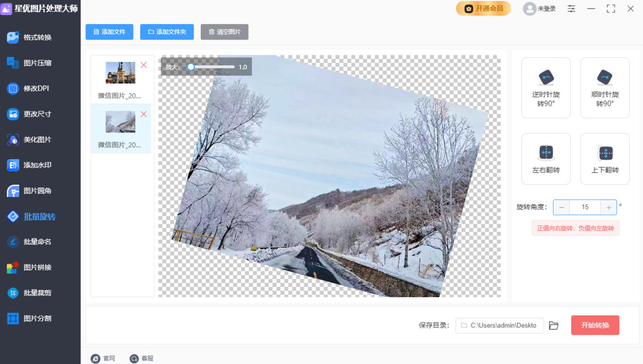Screen dimensions: 643x364
Task: Click the 开始转换 button
Action: point(595,325)
